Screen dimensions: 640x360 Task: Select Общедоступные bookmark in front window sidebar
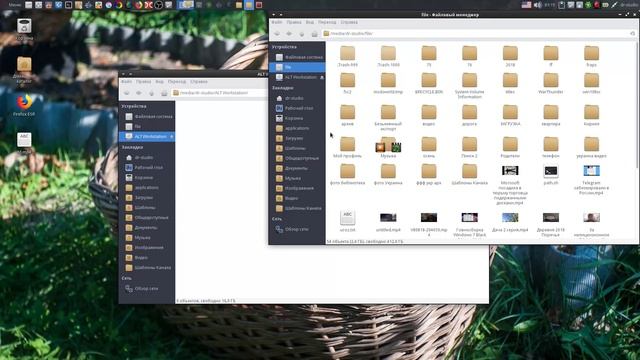pyautogui.click(x=297, y=158)
